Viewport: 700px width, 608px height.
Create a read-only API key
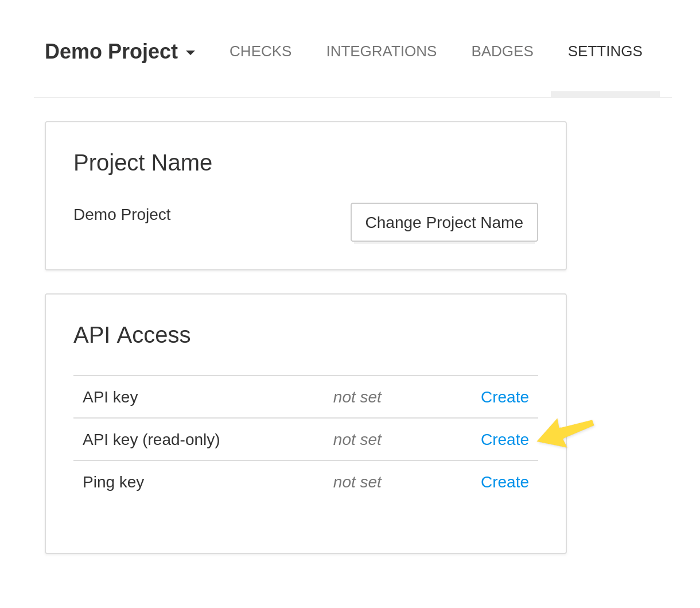(504, 439)
